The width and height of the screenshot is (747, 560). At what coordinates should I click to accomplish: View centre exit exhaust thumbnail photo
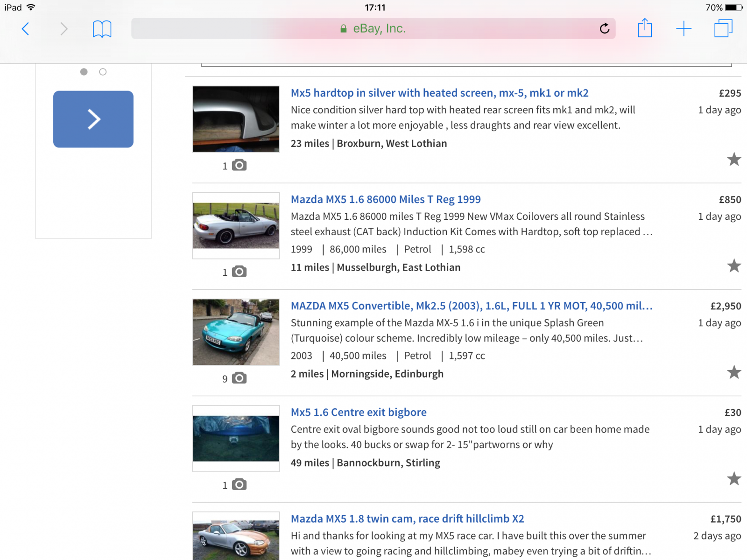236,438
